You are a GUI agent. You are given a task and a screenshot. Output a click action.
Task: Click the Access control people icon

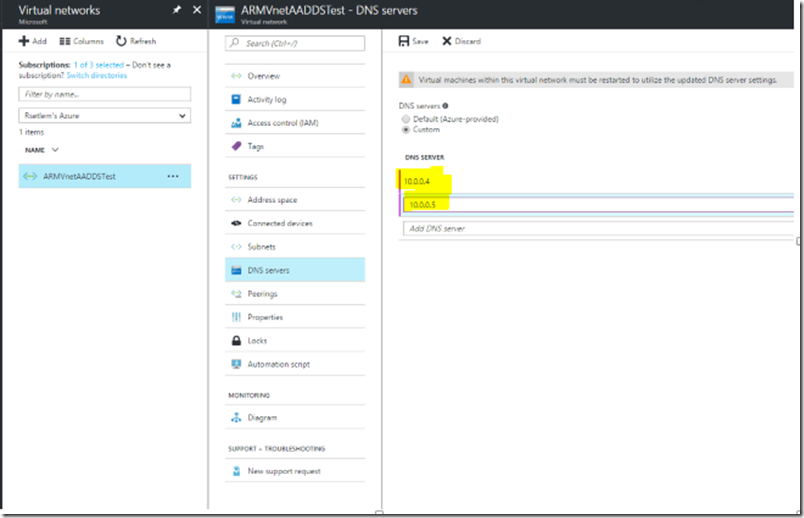[x=236, y=123]
